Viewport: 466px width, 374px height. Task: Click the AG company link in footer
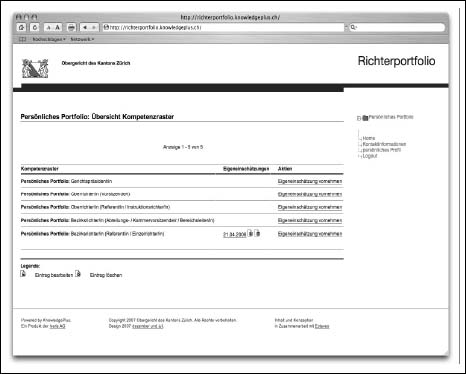tap(57, 326)
